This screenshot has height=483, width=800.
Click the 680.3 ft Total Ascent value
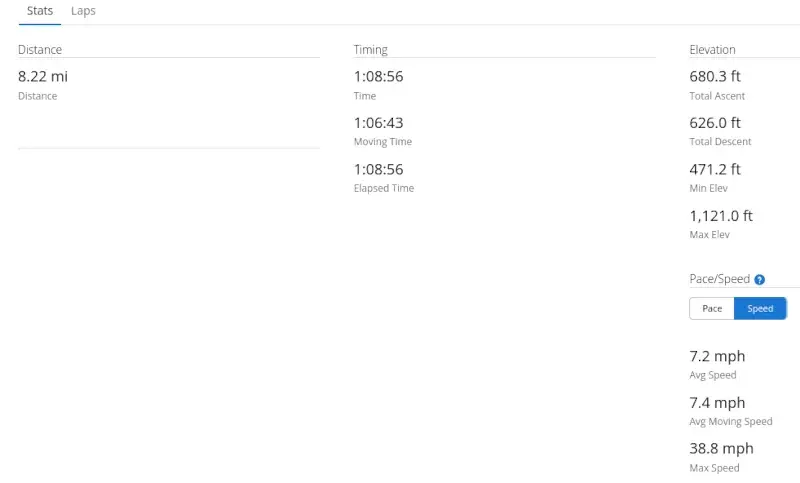tap(715, 77)
